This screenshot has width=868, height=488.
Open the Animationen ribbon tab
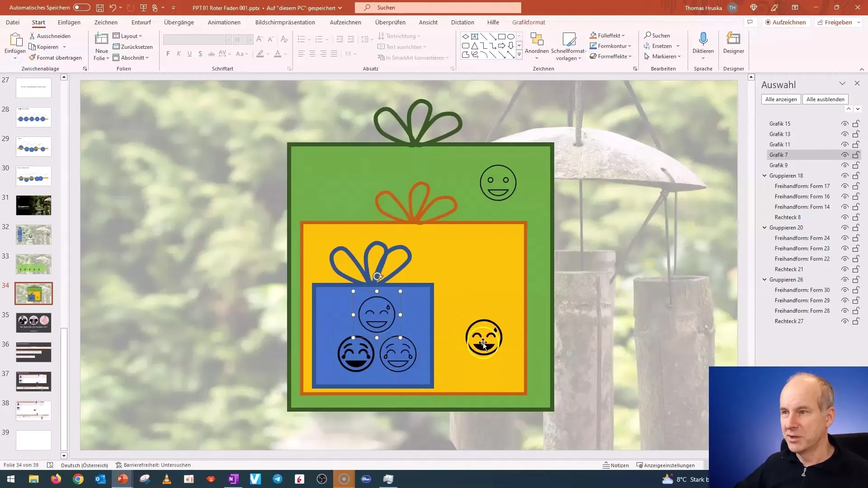(224, 22)
